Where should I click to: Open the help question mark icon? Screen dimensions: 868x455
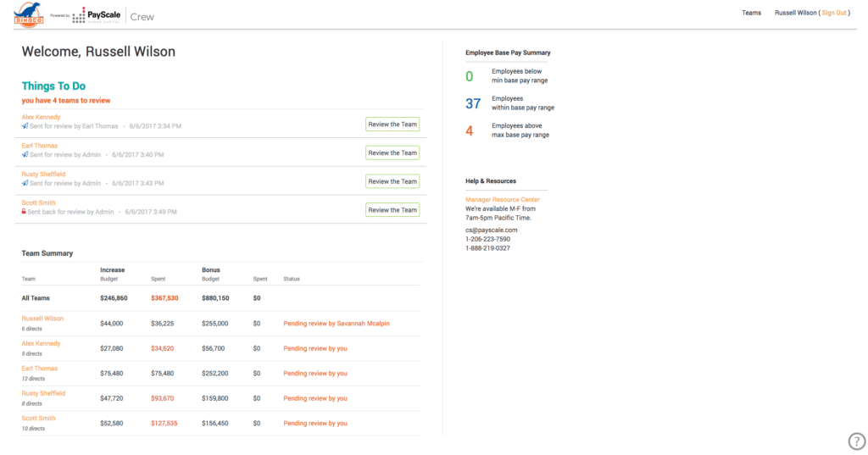[856, 441]
